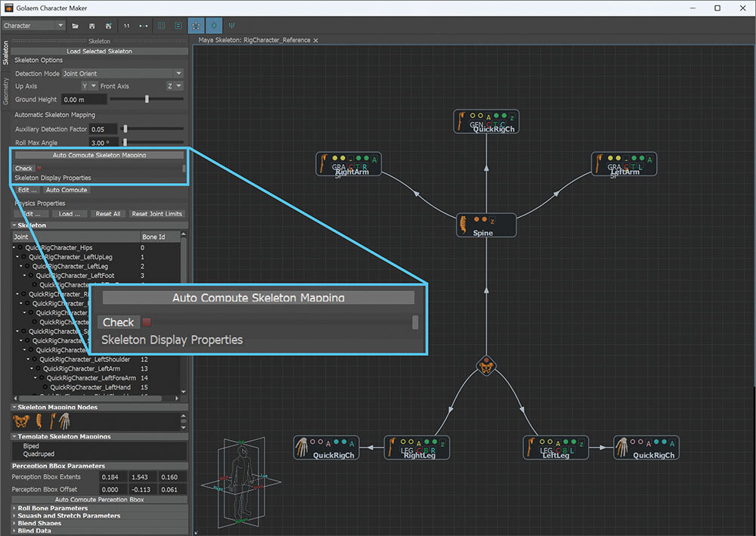Select the LeftArm node in the graph

tap(624, 164)
